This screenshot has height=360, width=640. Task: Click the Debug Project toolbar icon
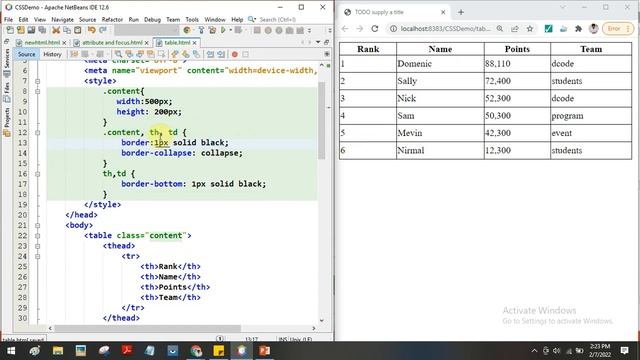238,30
